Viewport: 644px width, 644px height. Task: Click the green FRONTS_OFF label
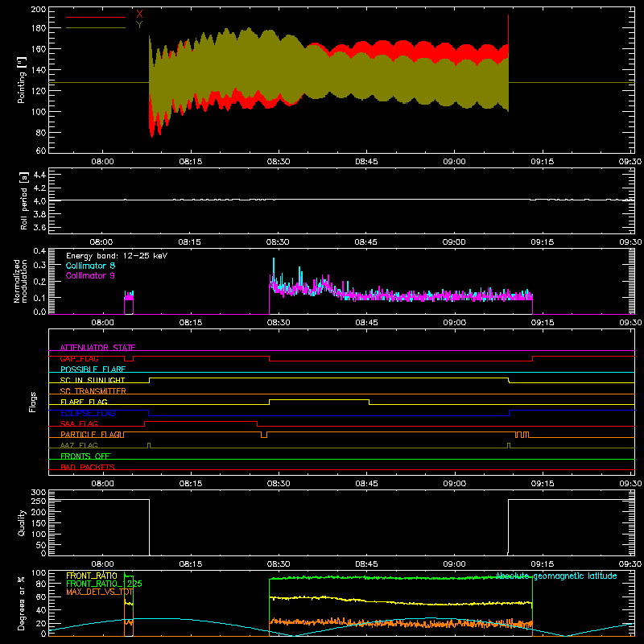[85, 456]
